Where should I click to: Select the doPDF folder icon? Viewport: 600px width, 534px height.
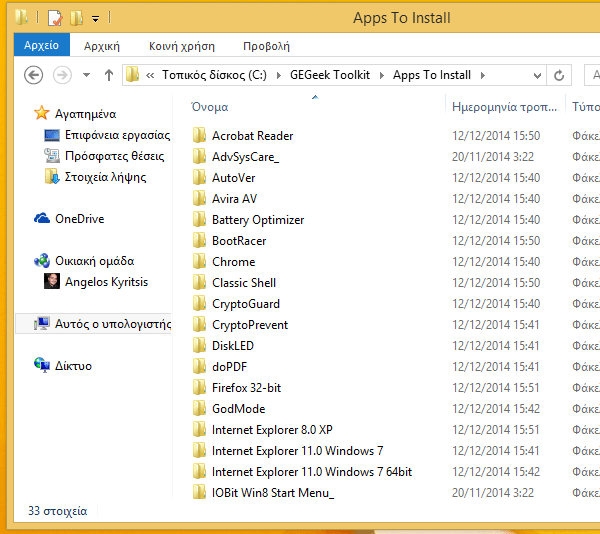click(x=199, y=367)
